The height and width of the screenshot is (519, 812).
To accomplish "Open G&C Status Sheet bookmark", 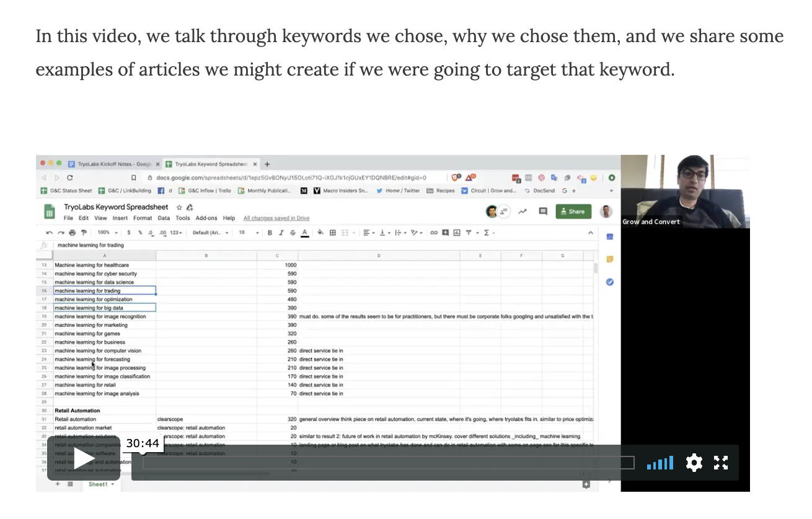I will click(x=66, y=191).
